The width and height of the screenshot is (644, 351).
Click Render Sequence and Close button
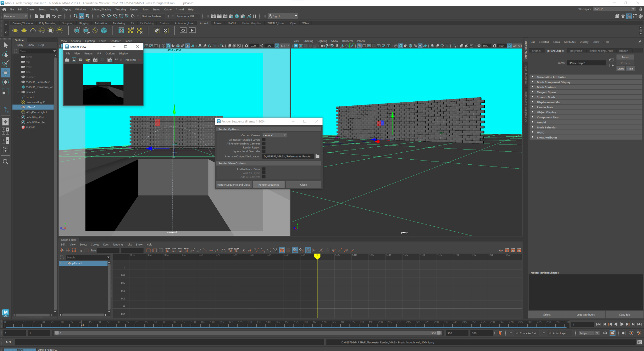(x=234, y=185)
